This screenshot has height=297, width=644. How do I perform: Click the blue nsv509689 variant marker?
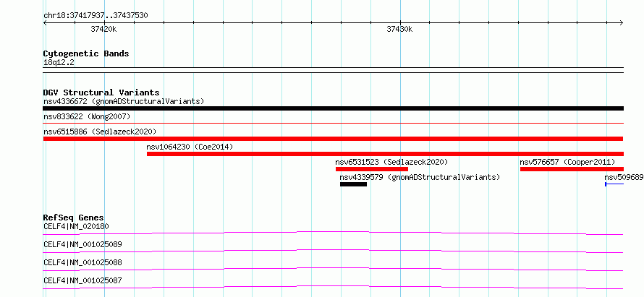[614, 184]
